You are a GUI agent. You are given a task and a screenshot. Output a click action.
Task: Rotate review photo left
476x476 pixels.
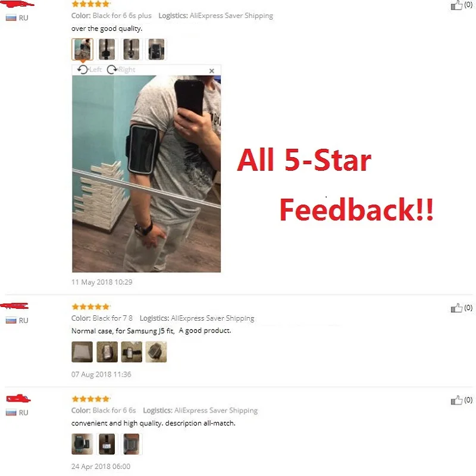89,70
